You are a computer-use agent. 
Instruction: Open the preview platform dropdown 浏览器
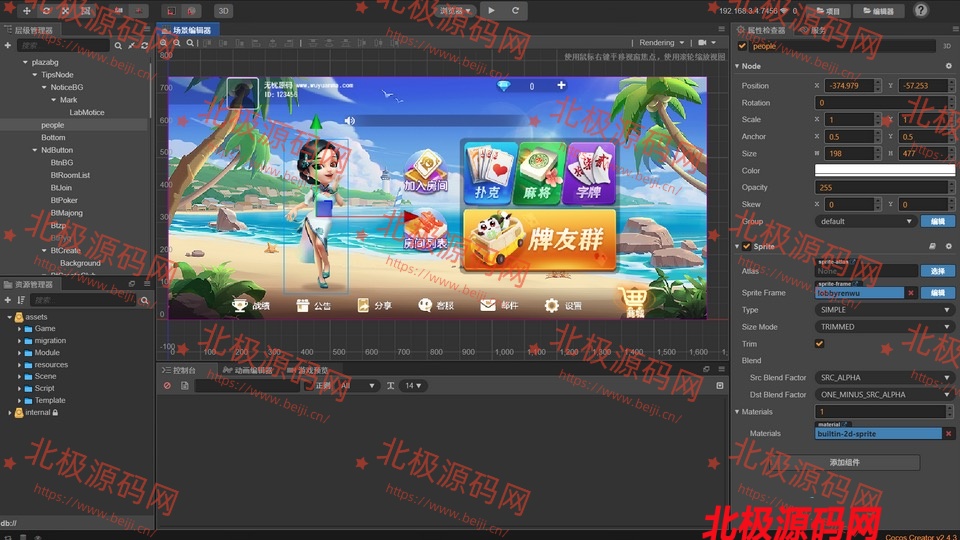pyautogui.click(x=456, y=10)
